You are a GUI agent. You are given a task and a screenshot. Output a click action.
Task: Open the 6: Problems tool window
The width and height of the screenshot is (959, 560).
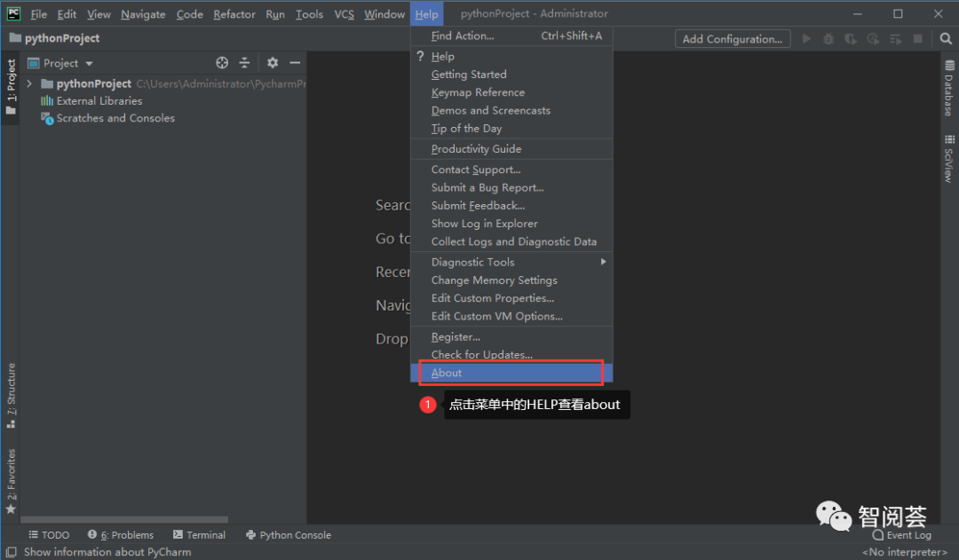pyautogui.click(x=121, y=535)
